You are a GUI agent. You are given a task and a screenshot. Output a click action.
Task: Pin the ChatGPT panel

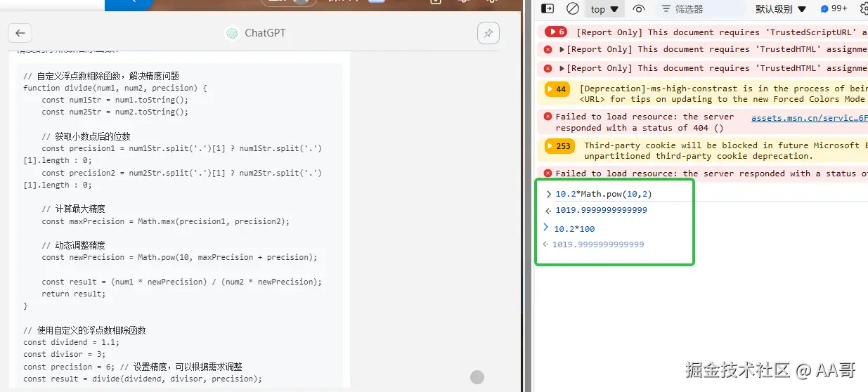tap(488, 33)
